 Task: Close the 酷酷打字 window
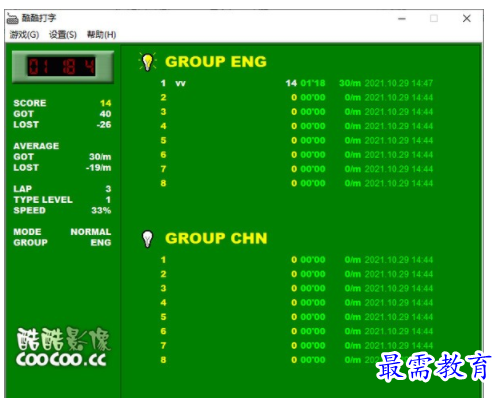(x=467, y=18)
